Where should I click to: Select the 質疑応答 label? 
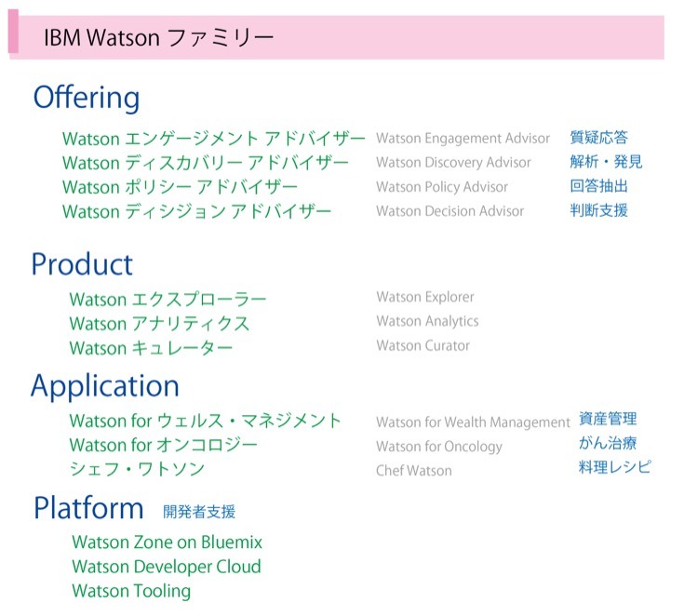(598, 138)
